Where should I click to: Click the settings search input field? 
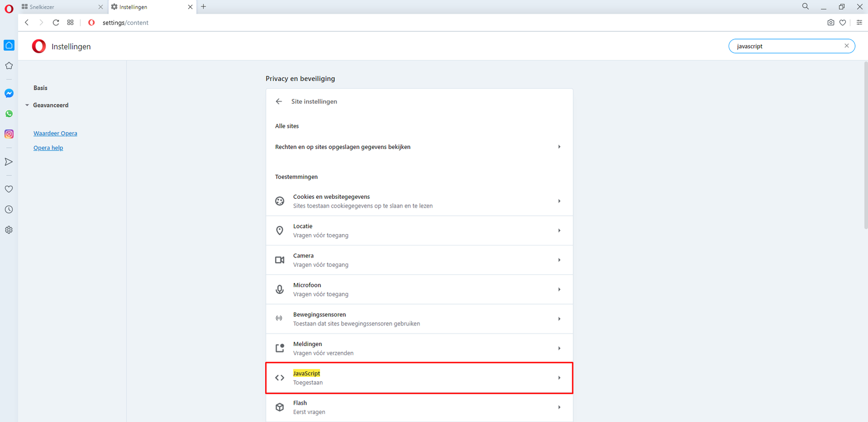(787, 46)
